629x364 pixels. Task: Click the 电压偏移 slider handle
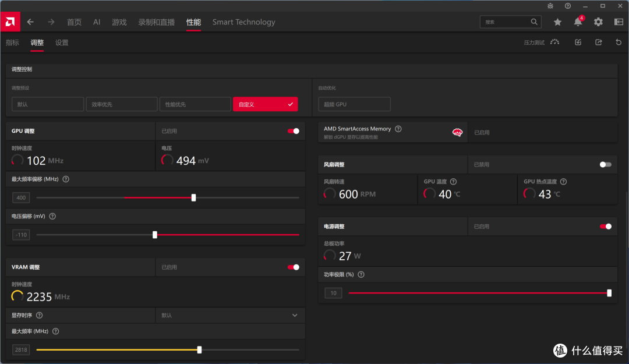click(155, 235)
